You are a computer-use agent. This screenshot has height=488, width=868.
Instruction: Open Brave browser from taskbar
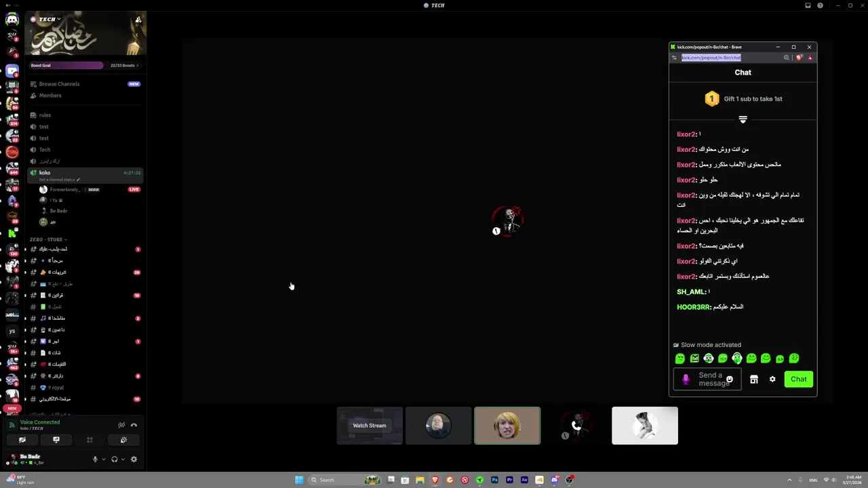(x=435, y=480)
